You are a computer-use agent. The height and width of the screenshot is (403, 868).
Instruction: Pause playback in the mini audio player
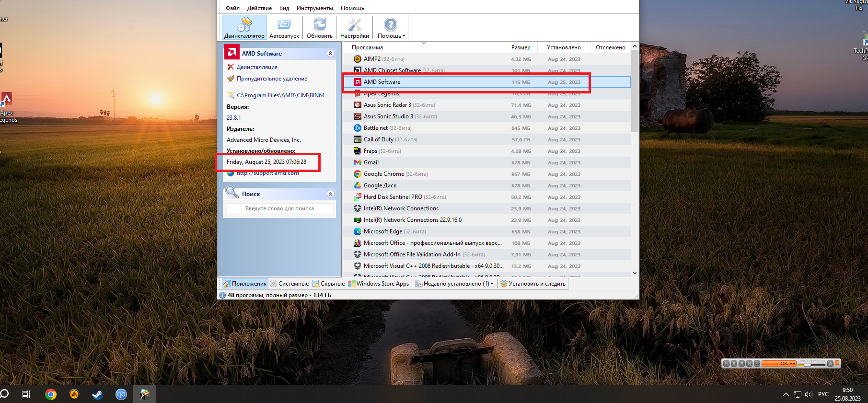click(x=734, y=363)
